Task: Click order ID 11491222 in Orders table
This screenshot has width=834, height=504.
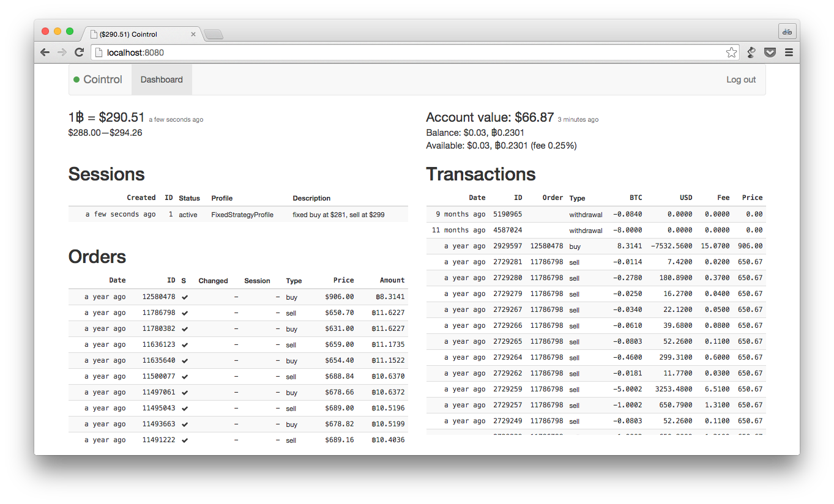Action: pos(158,440)
